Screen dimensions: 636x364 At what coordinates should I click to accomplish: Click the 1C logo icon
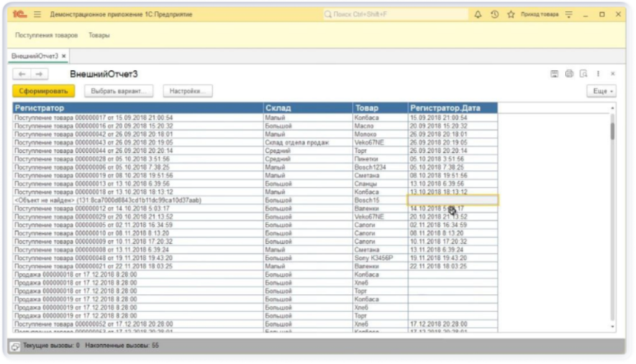pos(19,14)
